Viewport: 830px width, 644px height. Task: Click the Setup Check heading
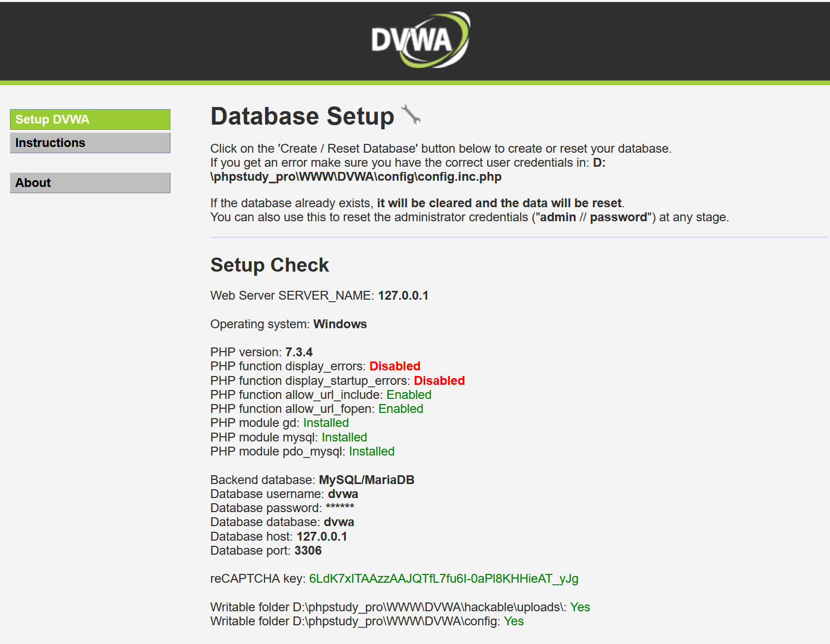click(270, 265)
